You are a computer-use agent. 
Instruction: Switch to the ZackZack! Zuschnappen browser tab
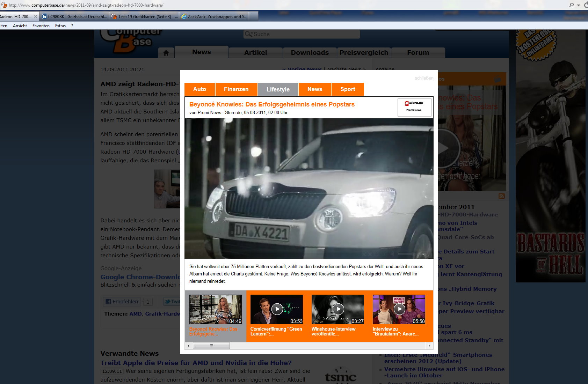(214, 16)
